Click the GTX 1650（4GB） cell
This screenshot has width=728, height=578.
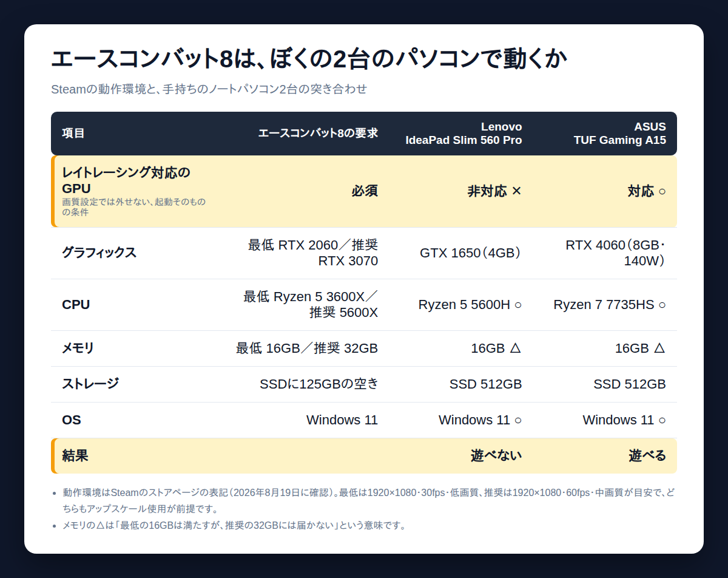pos(471,253)
